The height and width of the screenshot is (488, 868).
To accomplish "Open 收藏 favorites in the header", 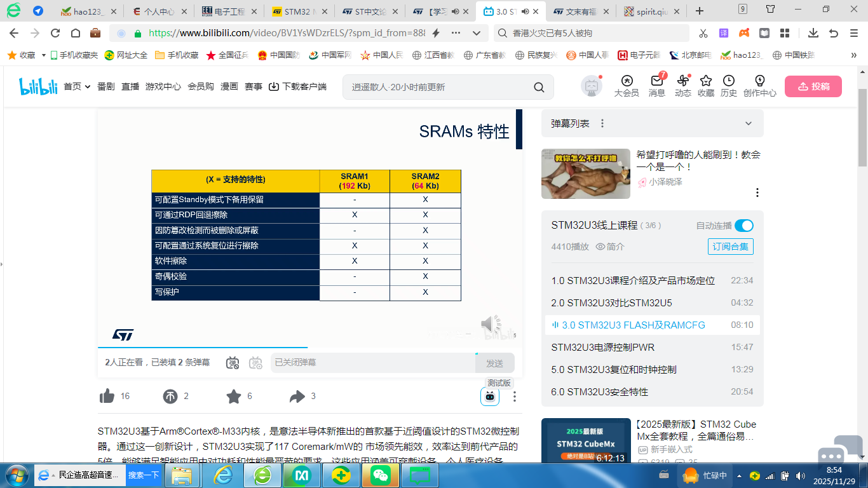I will 706,86.
